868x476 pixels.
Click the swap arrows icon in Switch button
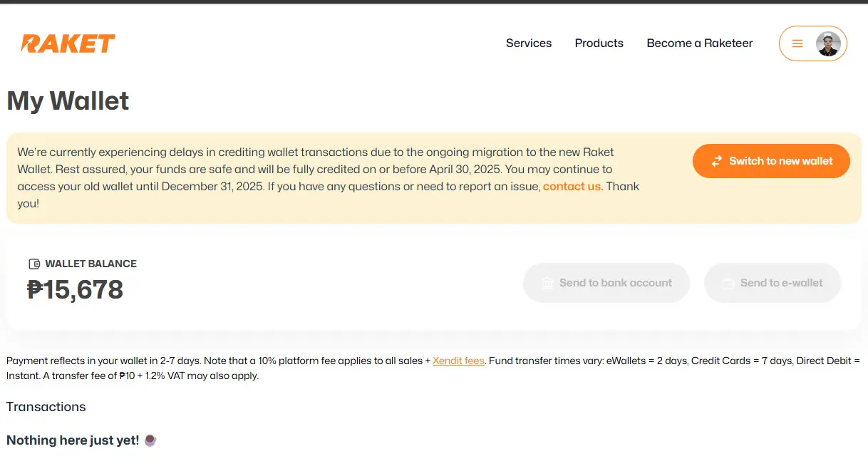coord(717,161)
